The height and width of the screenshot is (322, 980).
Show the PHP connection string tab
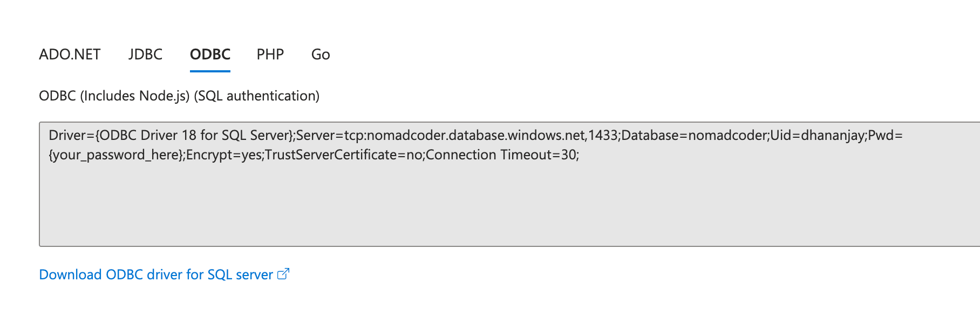pos(270,55)
